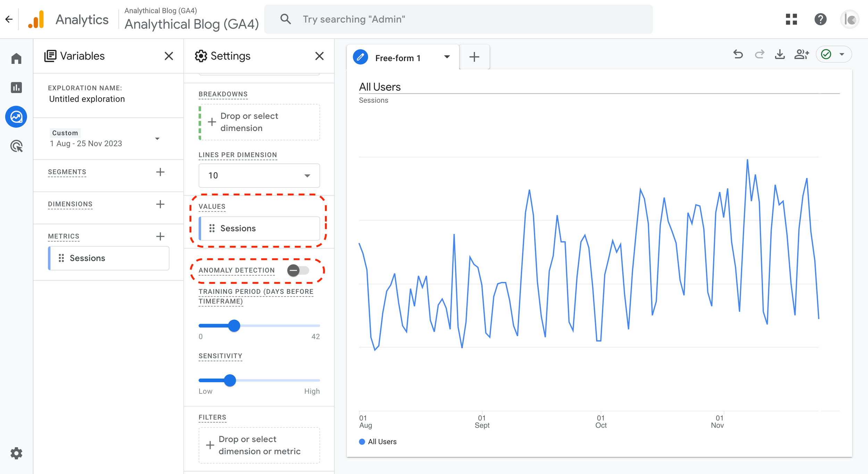The height and width of the screenshot is (474, 868).
Task: Toggle Anomaly Detection switch
Action: point(298,270)
